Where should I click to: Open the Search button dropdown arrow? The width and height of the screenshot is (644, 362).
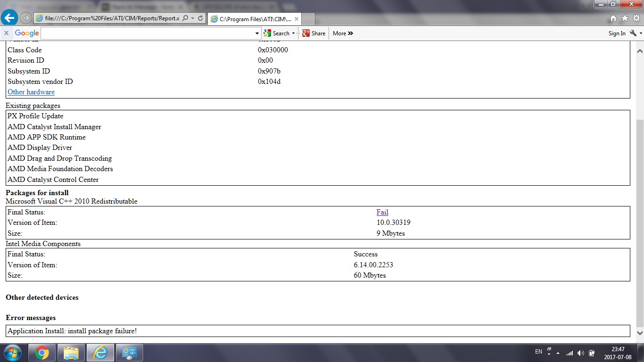pos(293,33)
